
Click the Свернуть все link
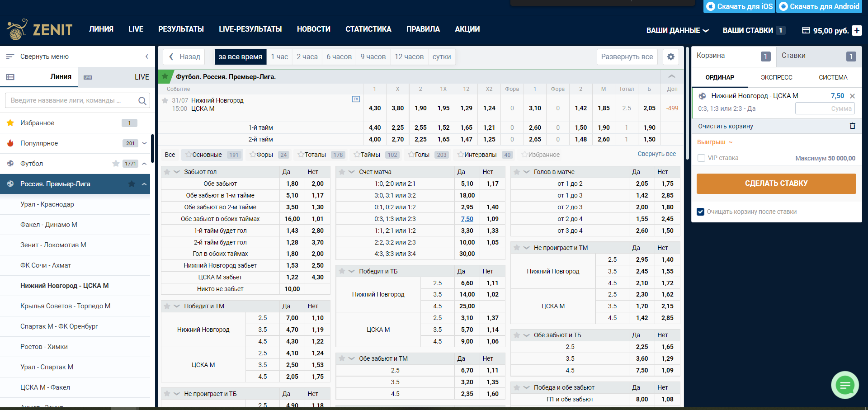[x=656, y=154]
